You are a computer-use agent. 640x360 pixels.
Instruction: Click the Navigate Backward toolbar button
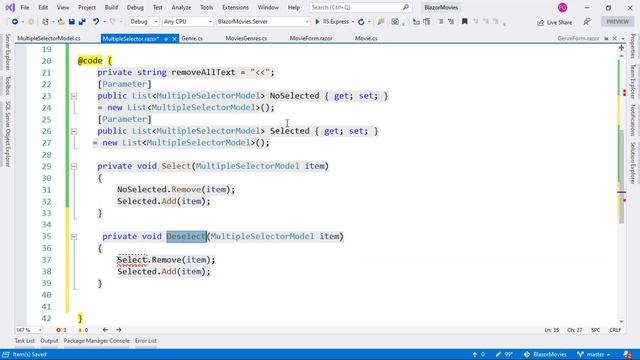[x=15, y=22]
